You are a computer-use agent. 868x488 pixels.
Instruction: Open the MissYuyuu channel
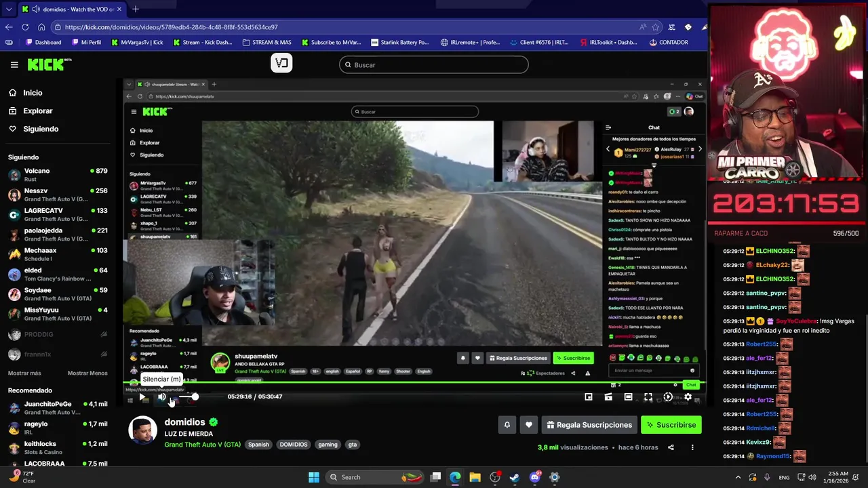(58, 314)
